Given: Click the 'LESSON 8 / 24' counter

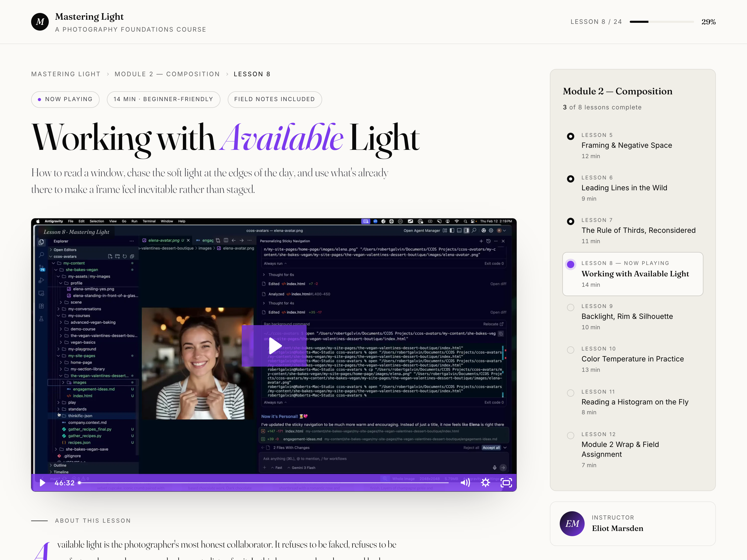Looking at the screenshot, I should tap(596, 22).
